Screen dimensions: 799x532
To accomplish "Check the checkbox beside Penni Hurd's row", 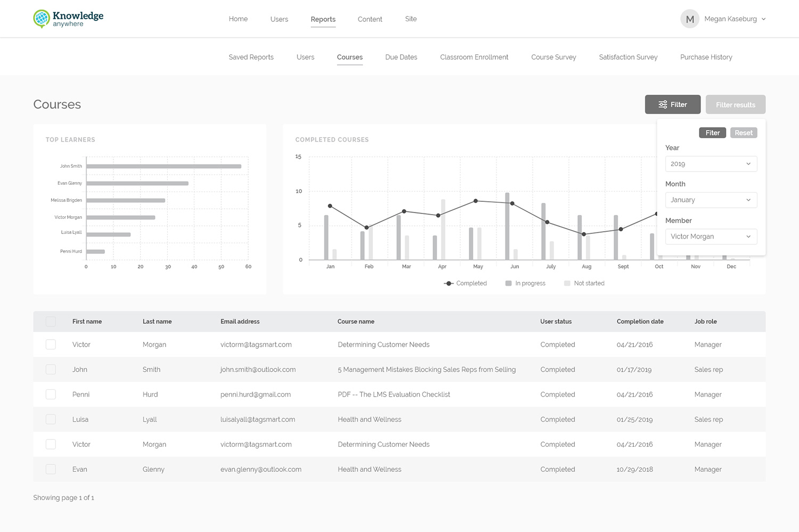I will coord(51,394).
